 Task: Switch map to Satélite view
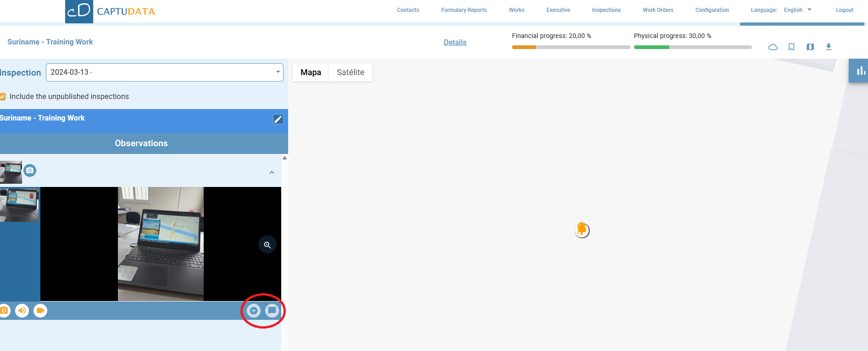tap(350, 72)
